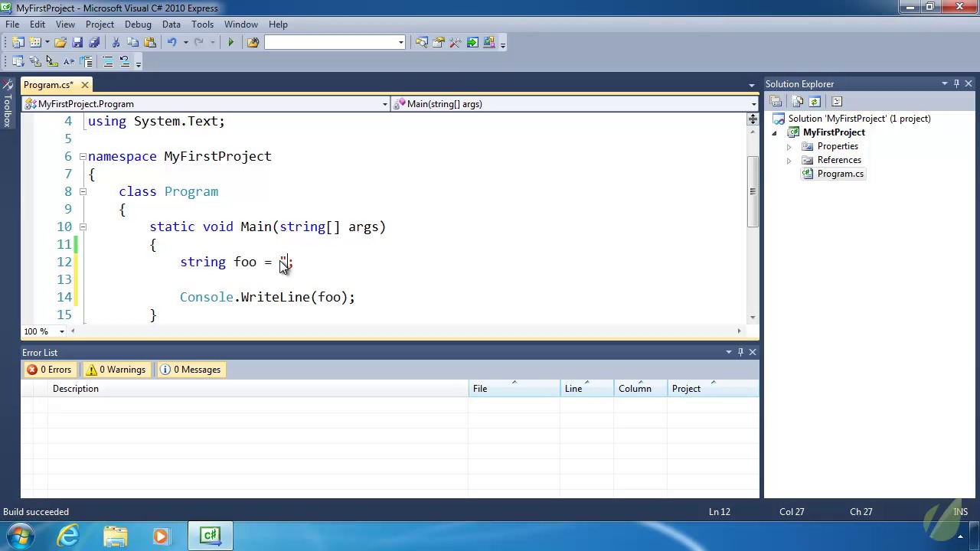Click the code editor's vertical scrollbar thumb

tap(753, 191)
